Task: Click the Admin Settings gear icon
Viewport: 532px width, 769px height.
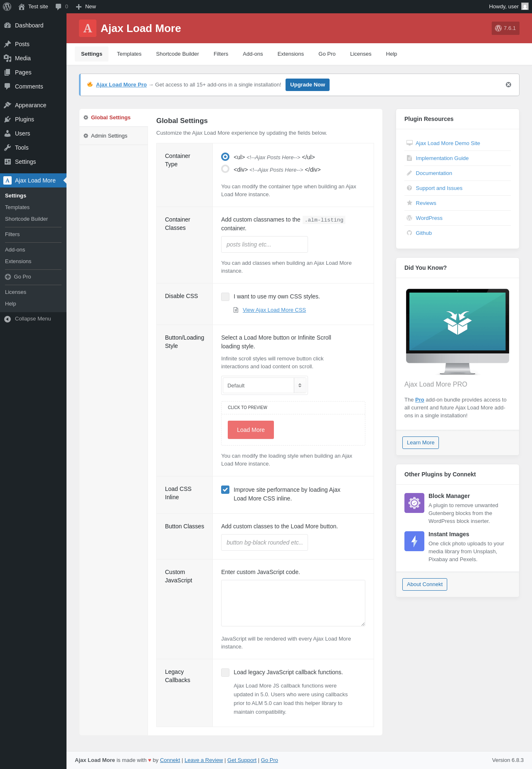Action: (86, 136)
